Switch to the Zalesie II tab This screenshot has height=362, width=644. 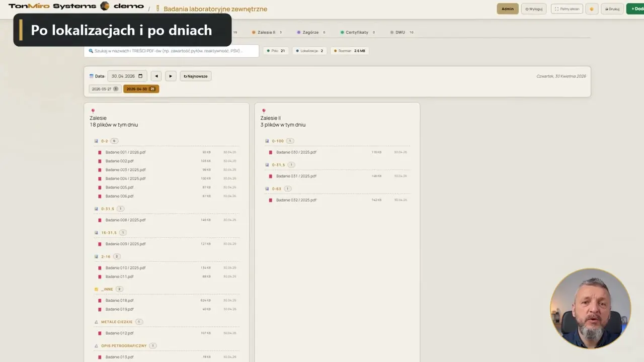coord(267,32)
